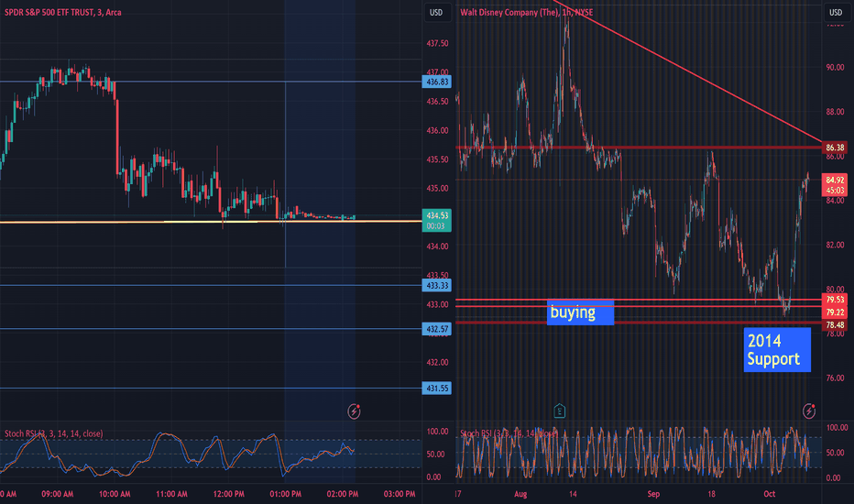Click the 02:00 PM time axis label
Viewport: 854px width, 504px height.
pos(343,494)
